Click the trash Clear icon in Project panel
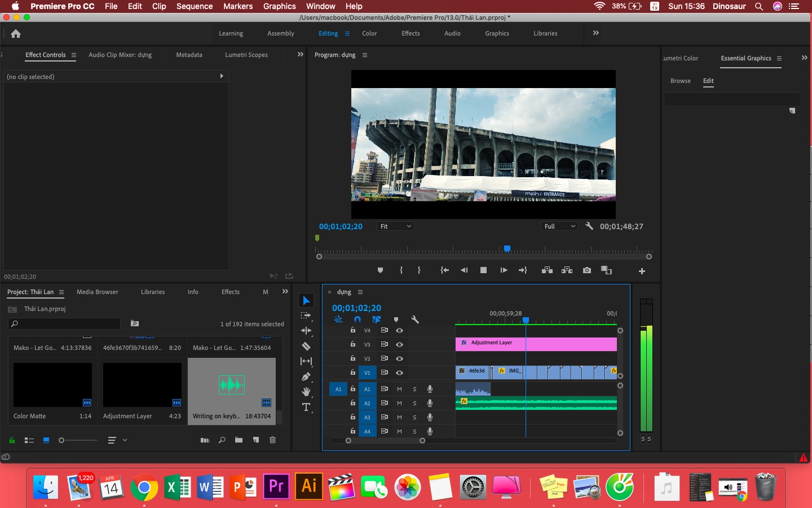The width and height of the screenshot is (812, 508). click(x=273, y=440)
